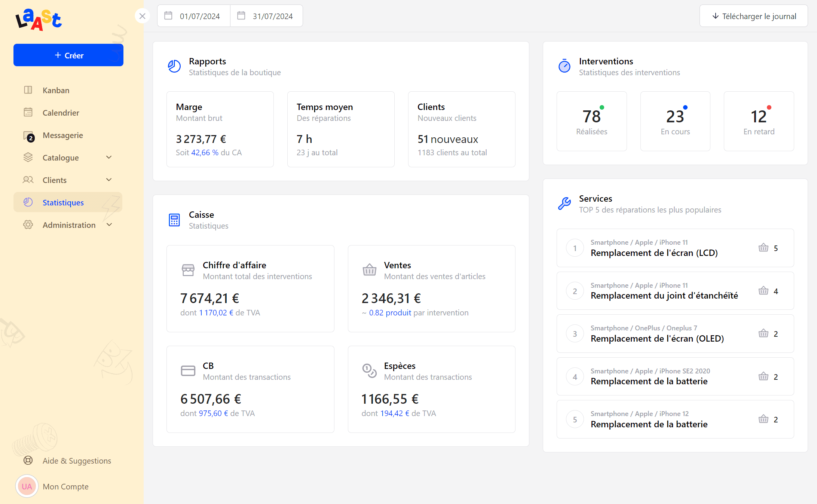Viewport: 817px width, 504px height.
Task: Collapse the sidebar with the X button
Action: click(x=142, y=16)
